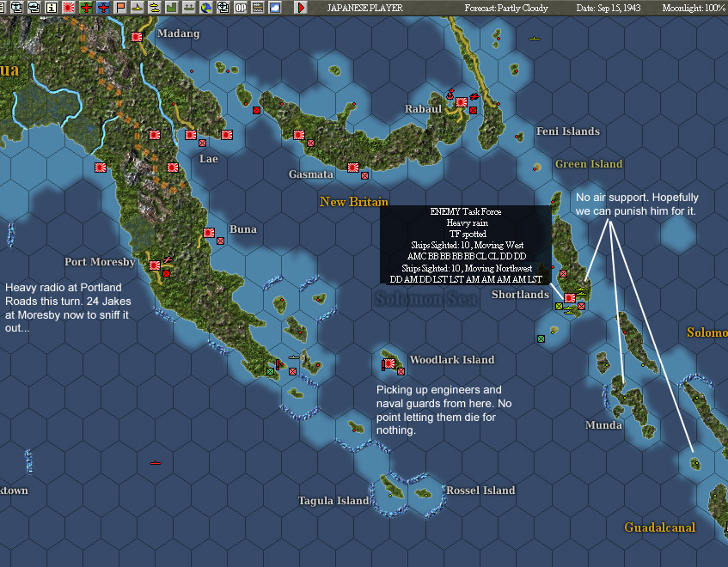
Task: Open the double yellow ships list icon
Action: [x=155, y=8]
